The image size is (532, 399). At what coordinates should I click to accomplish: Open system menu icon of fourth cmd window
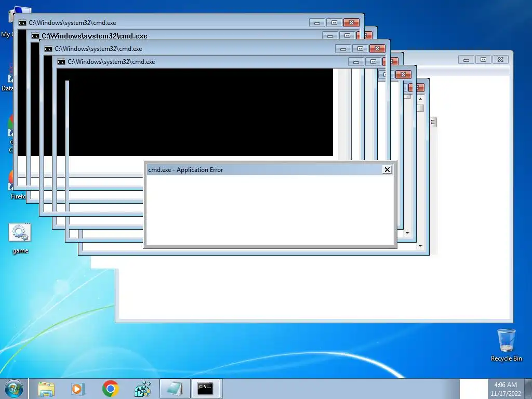pyautogui.click(x=61, y=62)
